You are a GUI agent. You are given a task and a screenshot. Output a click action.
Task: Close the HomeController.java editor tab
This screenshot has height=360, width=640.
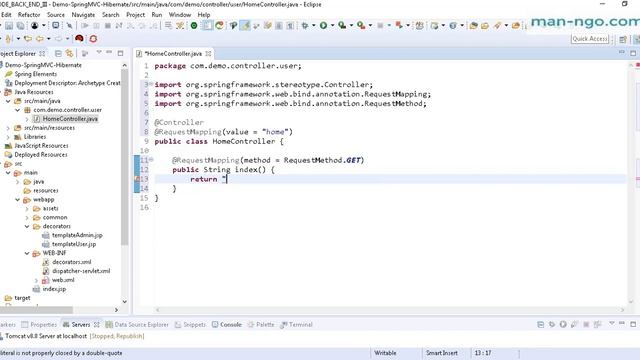coord(209,53)
